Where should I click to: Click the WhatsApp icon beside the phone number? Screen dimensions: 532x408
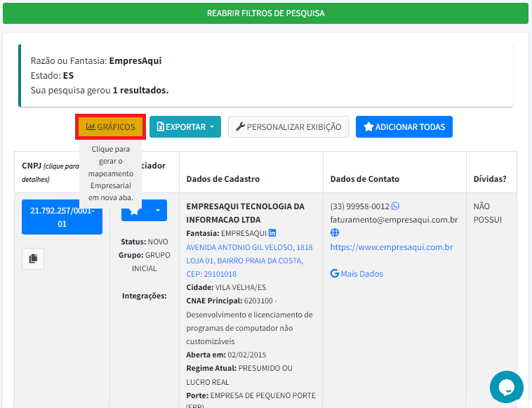395,206
